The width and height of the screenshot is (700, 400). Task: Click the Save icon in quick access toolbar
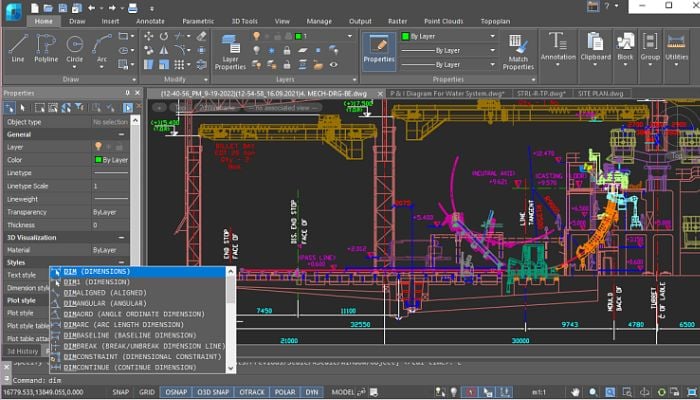pos(63,8)
